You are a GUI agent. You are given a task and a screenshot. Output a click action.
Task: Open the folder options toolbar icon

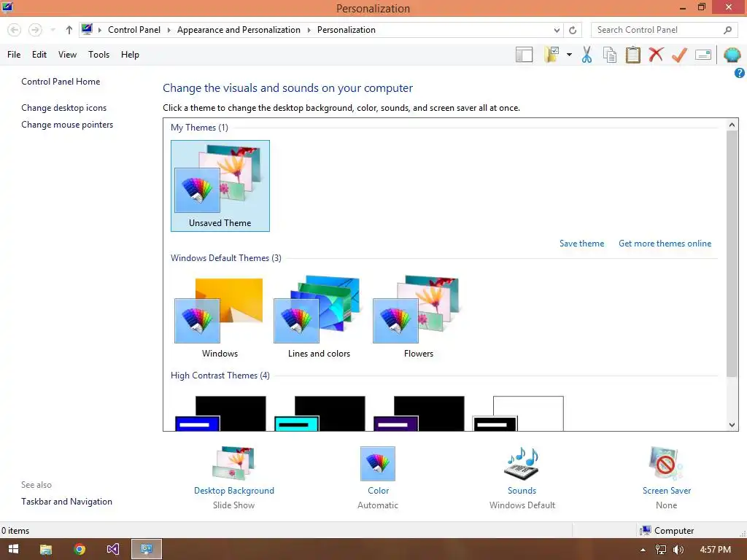point(551,55)
